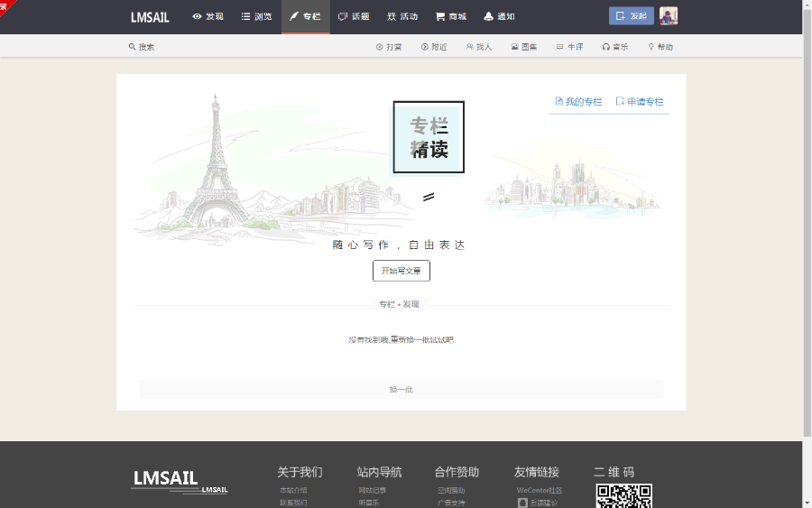Open 找人 (Find People) link
Viewport: 812px width, 508px height.
(479, 47)
